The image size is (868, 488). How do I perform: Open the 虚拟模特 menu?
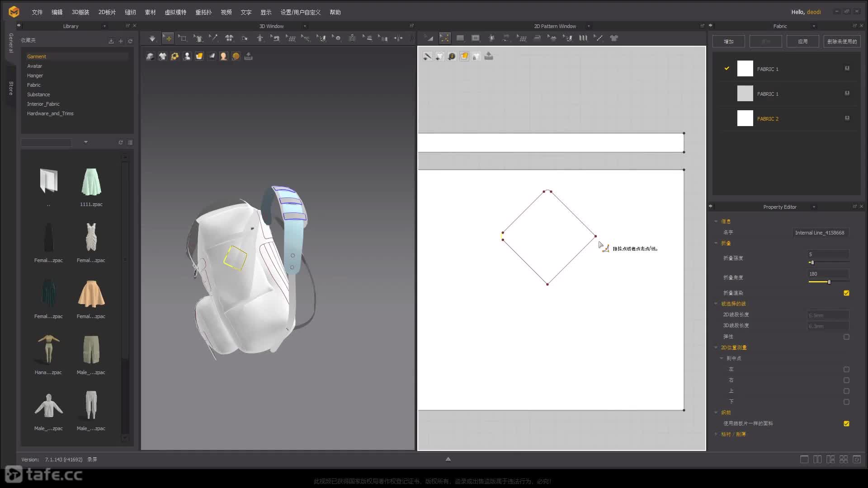click(x=175, y=12)
